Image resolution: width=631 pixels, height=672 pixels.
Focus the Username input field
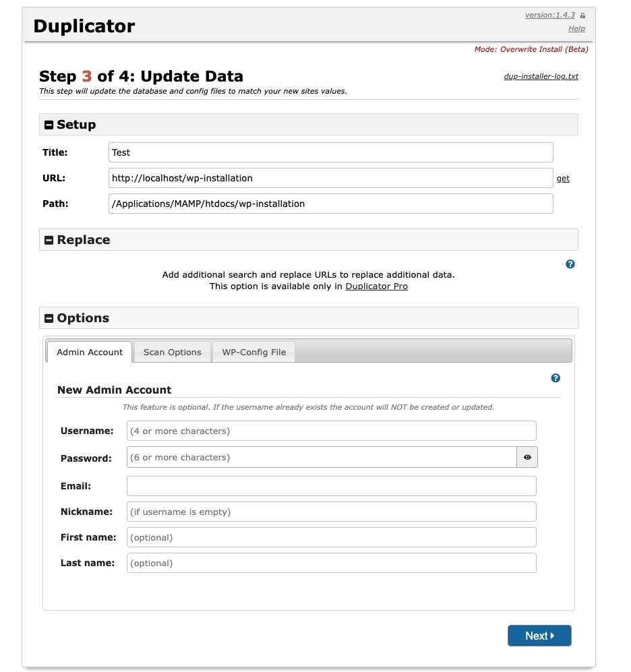point(332,431)
